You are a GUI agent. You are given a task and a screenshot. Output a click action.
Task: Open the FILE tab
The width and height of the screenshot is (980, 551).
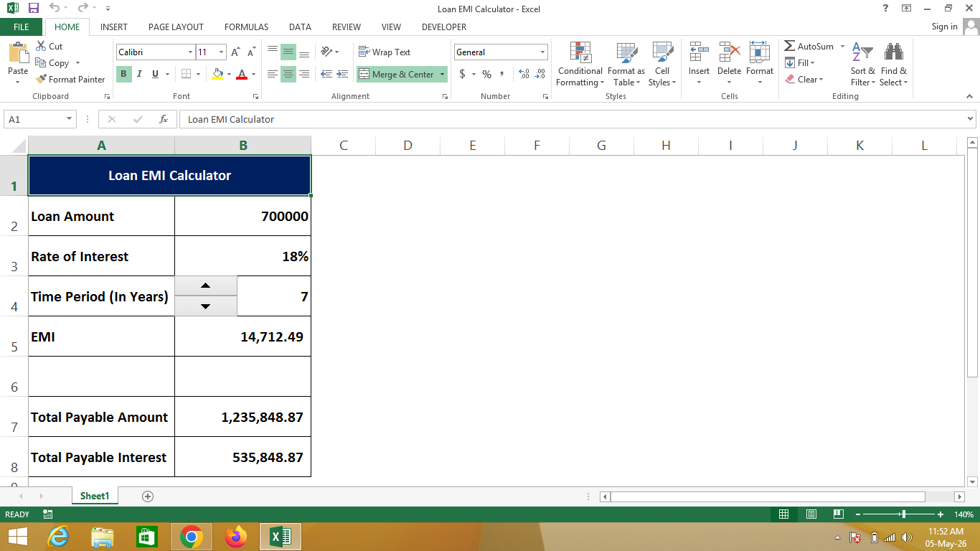point(22,27)
